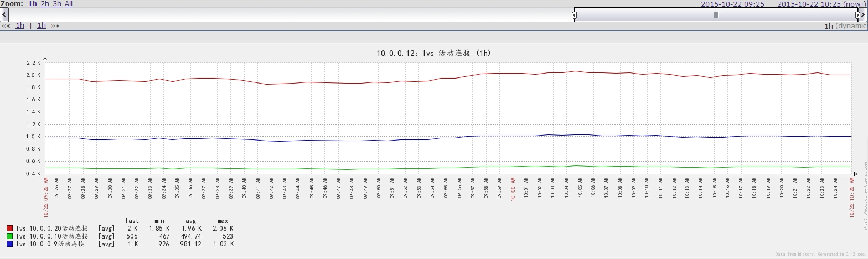Screen dimensions: 868x259
Task: Select the 2h zoom link
Action: 45,4
